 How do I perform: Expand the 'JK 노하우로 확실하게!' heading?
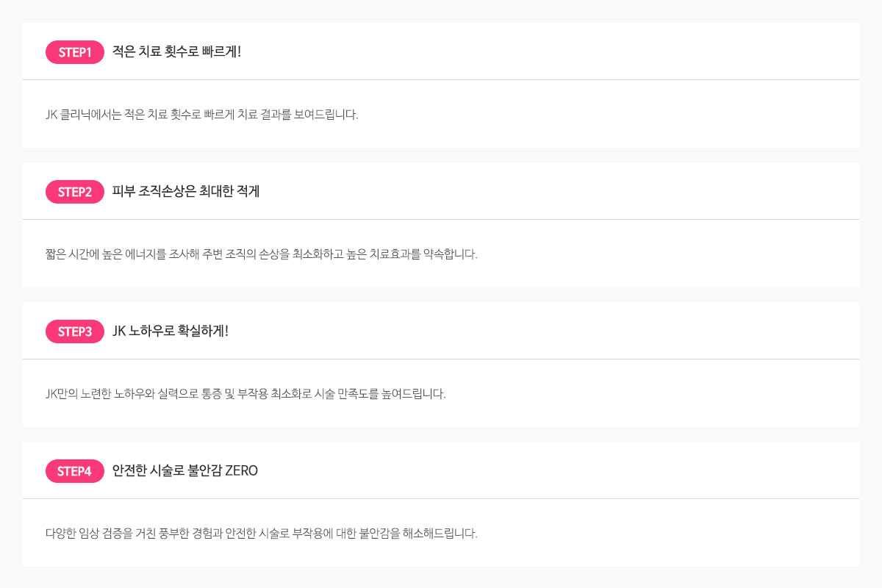[x=171, y=331]
